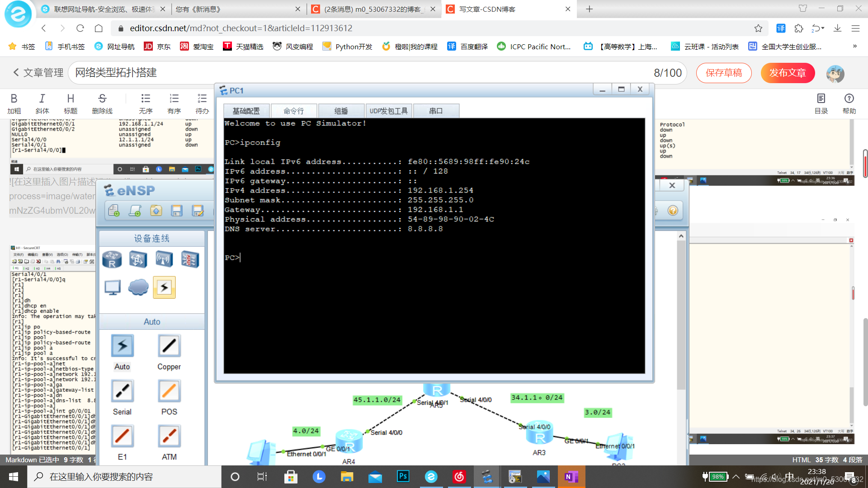Click the 45.1.1.0/24 network label
Image resolution: width=868 pixels, height=488 pixels.
pyautogui.click(x=377, y=400)
